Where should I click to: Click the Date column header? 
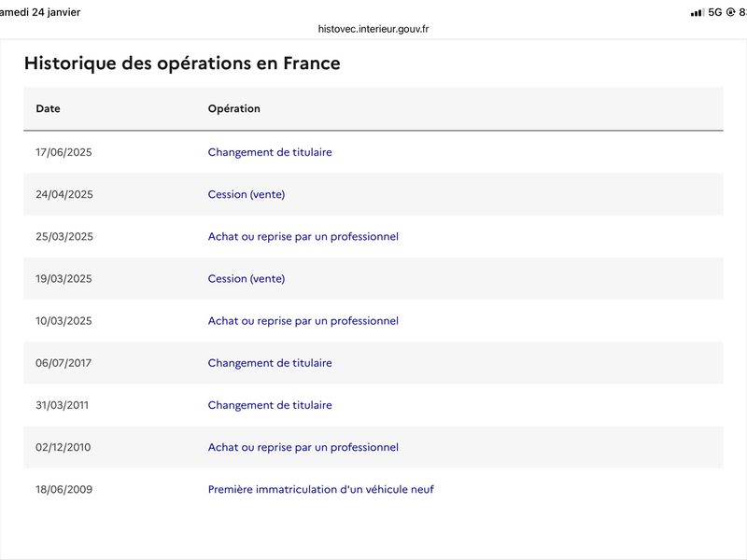tap(48, 108)
